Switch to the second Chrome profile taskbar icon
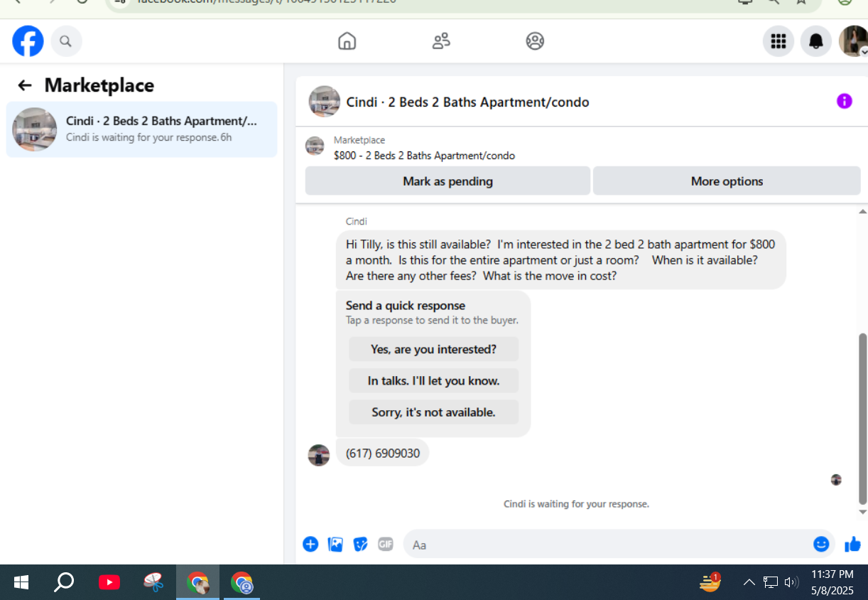 [x=242, y=583]
